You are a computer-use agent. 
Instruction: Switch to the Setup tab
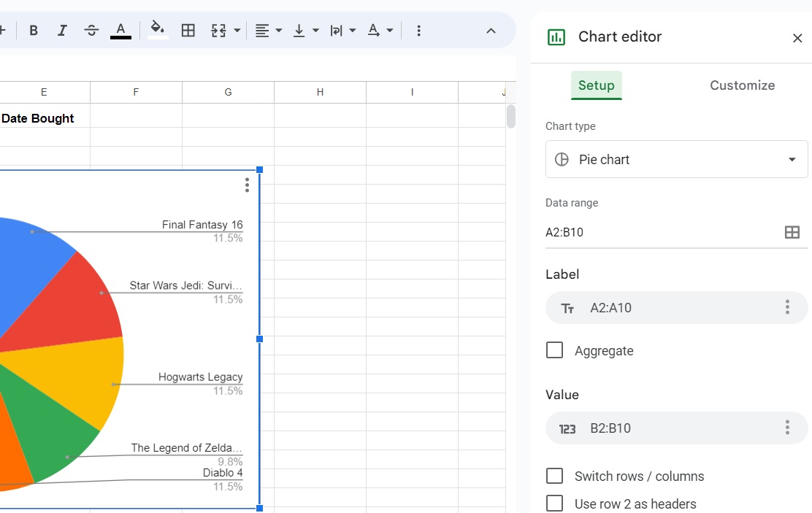(x=597, y=85)
